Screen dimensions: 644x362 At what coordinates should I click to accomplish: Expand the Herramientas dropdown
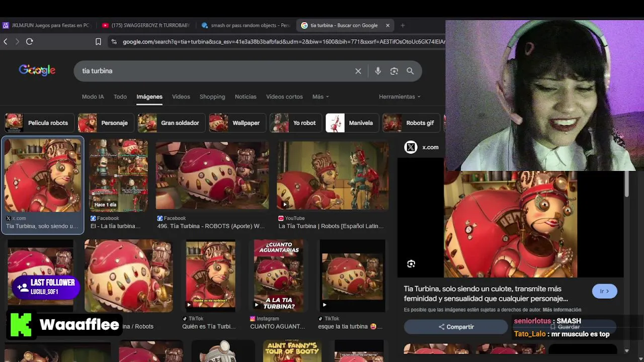(x=399, y=97)
